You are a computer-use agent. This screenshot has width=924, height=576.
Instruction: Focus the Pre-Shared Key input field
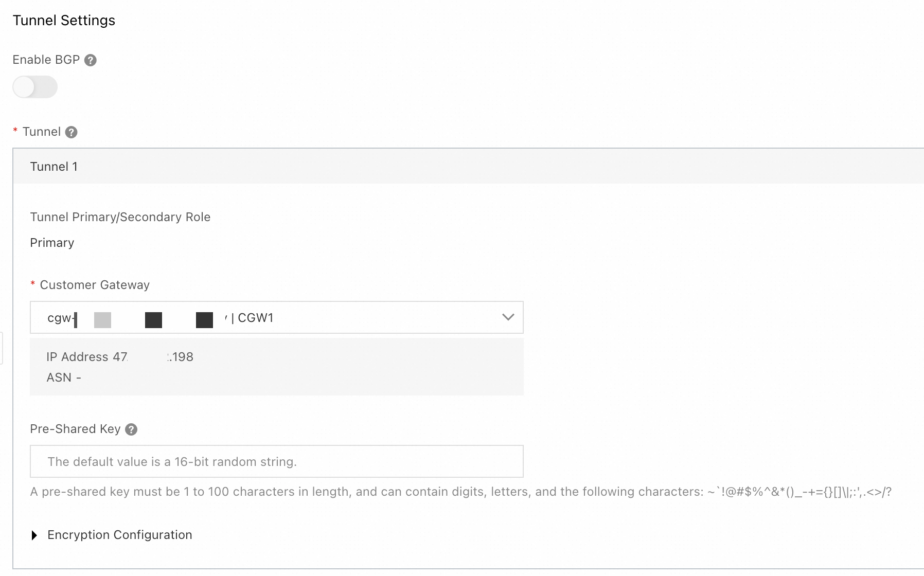277,461
